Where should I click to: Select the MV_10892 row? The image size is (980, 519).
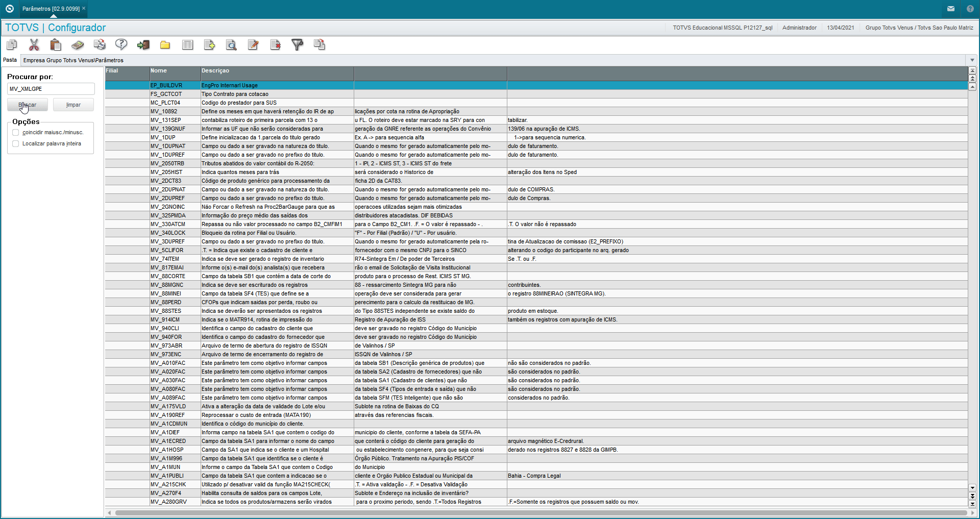[x=536, y=112]
